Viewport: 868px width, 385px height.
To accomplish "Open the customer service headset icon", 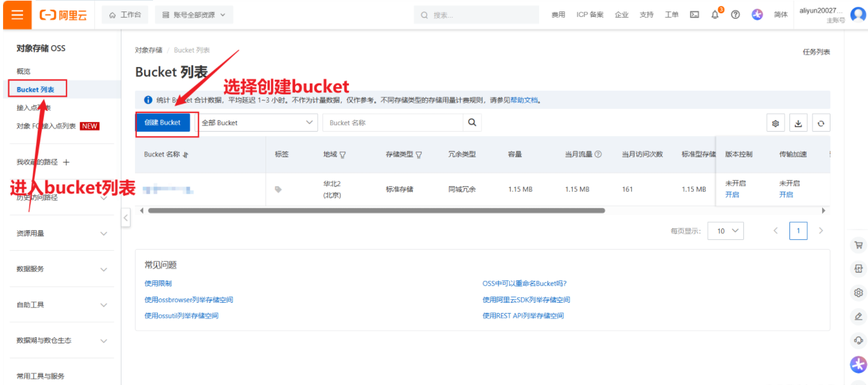I will point(858,340).
